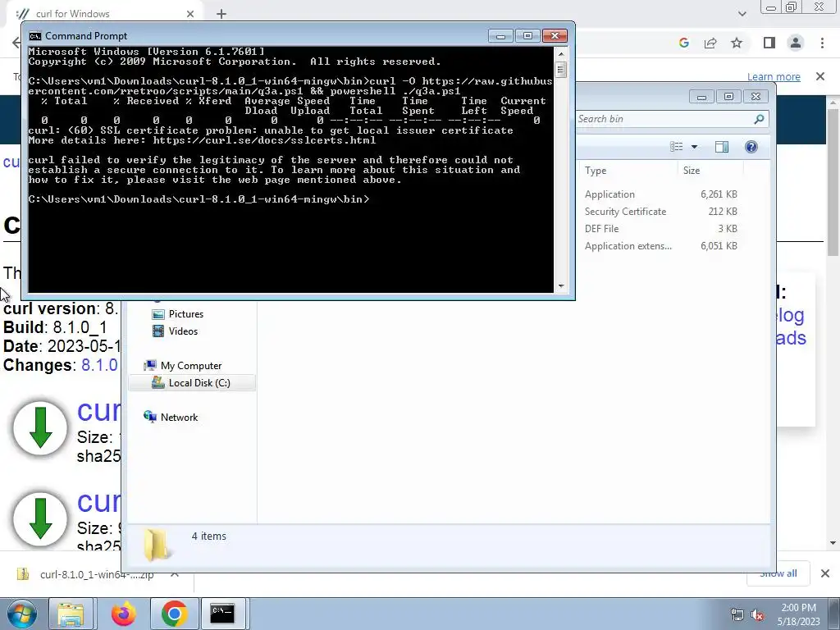Click the 'Search bin' field in Explorer

pos(664,119)
